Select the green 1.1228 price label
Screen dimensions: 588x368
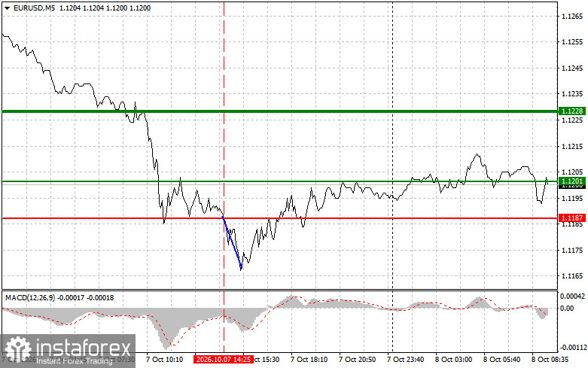(x=571, y=111)
